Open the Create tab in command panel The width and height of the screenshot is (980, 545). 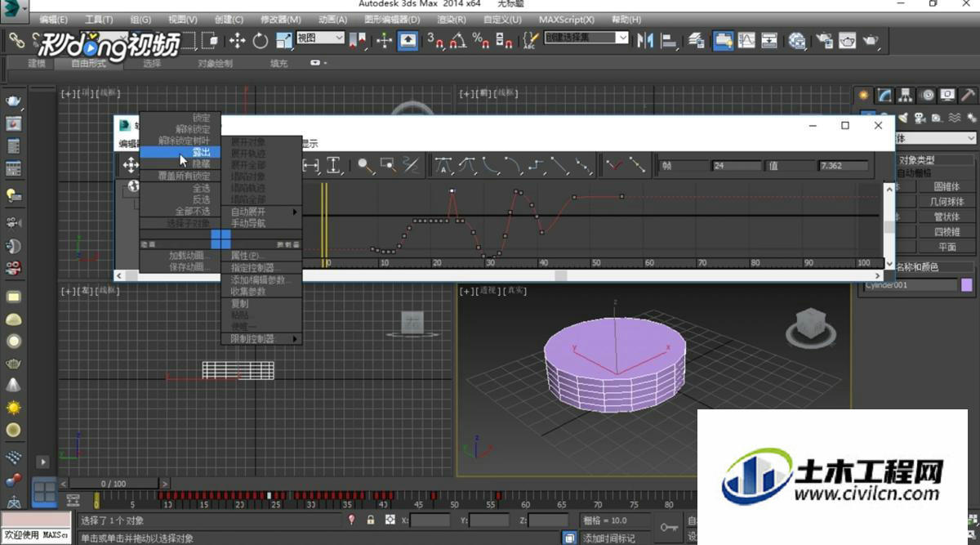point(863,95)
